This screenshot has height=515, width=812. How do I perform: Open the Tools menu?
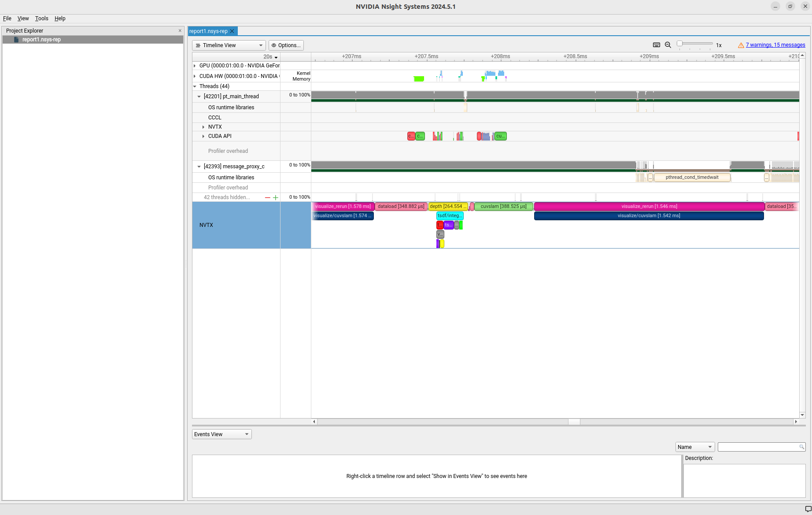pyautogui.click(x=41, y=19)
